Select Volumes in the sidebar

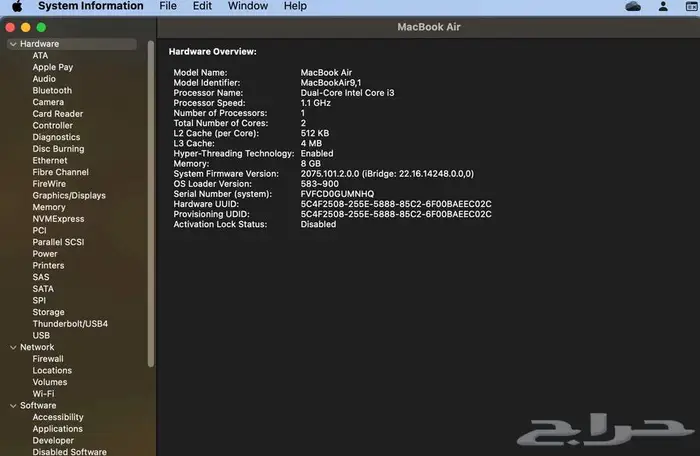(50, 382)
